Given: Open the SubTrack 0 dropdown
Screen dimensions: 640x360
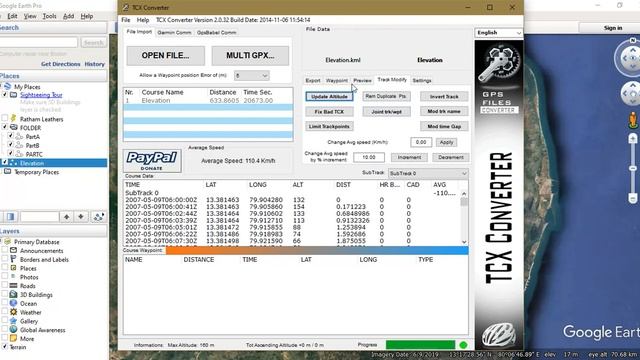Looking at the screenshot, I should click(428, 173).
